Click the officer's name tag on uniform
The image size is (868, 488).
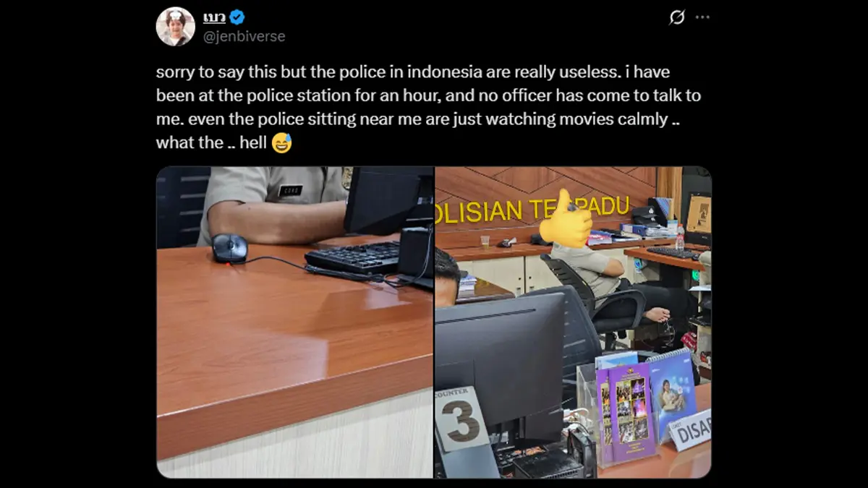click(291, 191)
